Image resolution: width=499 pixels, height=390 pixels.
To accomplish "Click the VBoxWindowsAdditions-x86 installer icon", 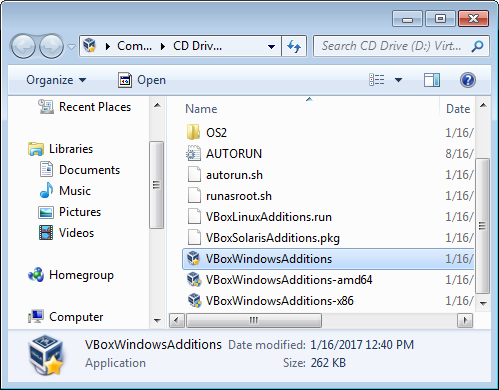I will click(x=194, y=301).
